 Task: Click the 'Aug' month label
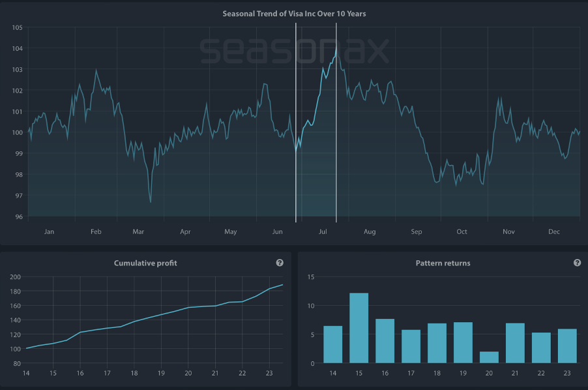370,232
